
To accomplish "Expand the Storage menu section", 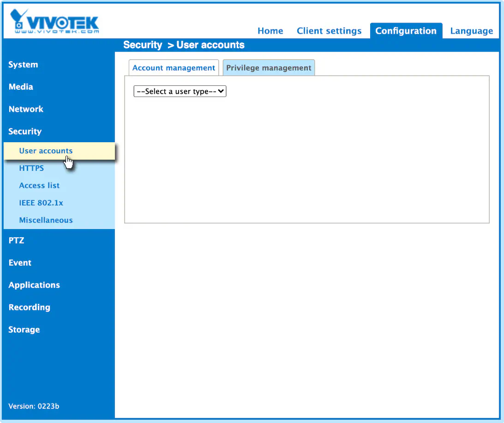I will [x=24, y=330].
